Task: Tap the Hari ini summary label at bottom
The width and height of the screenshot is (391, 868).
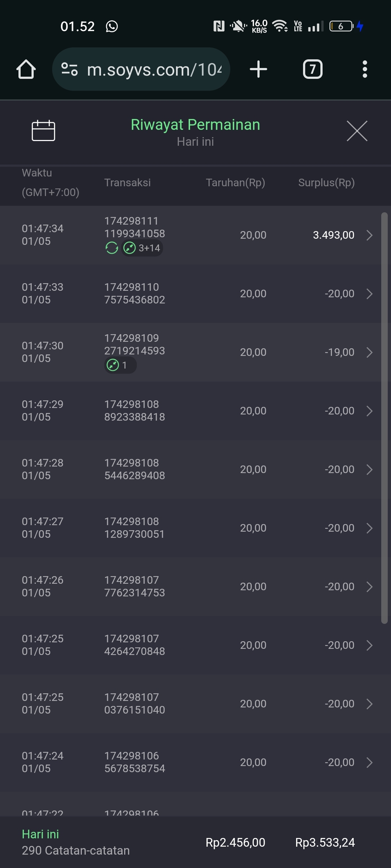Action: [41, 834]
